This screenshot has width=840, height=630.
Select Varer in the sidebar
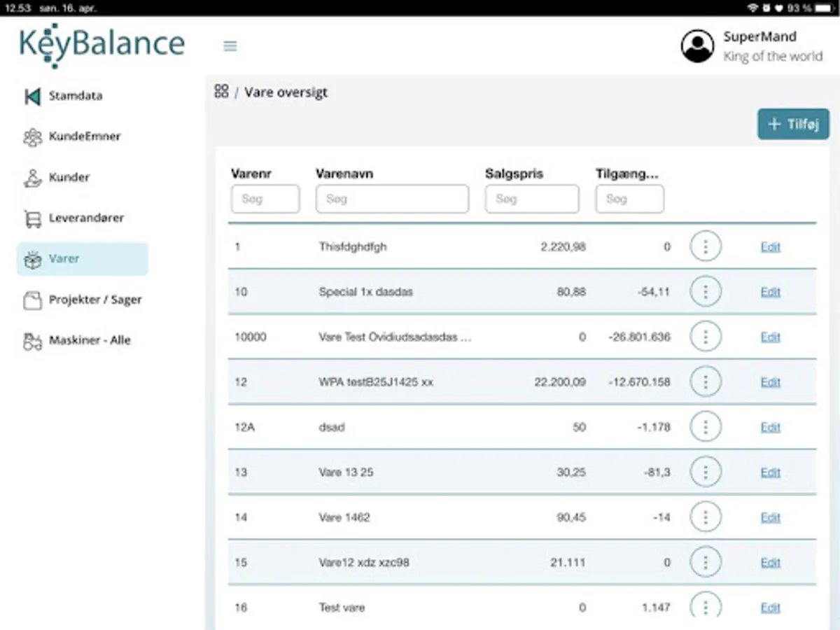[82, 259]
